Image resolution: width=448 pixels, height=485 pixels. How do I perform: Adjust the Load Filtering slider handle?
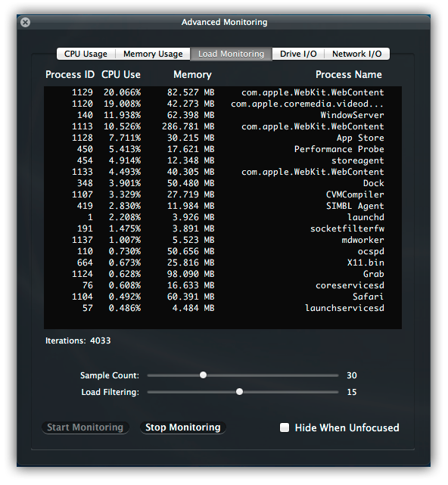[x=239, y=392]
